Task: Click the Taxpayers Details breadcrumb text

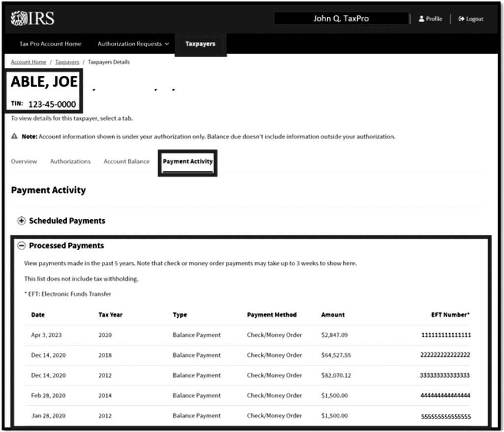Action: point(109,62)
